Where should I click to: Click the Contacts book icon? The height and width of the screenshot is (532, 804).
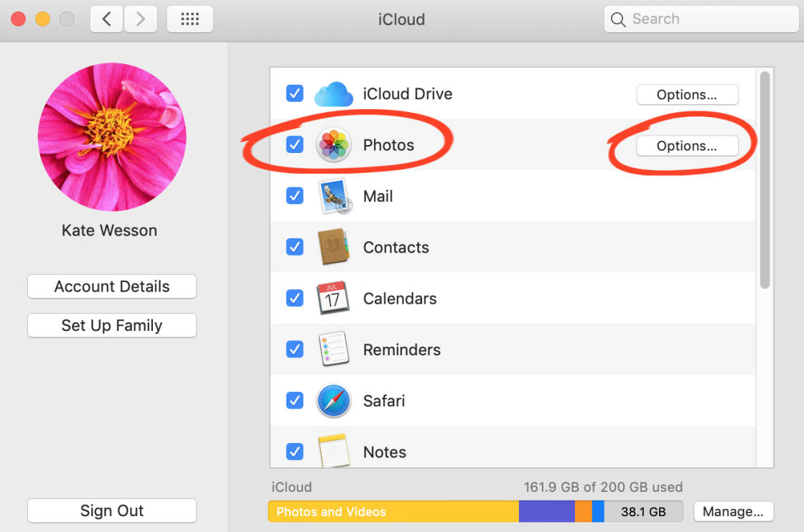tap(333, 247)
